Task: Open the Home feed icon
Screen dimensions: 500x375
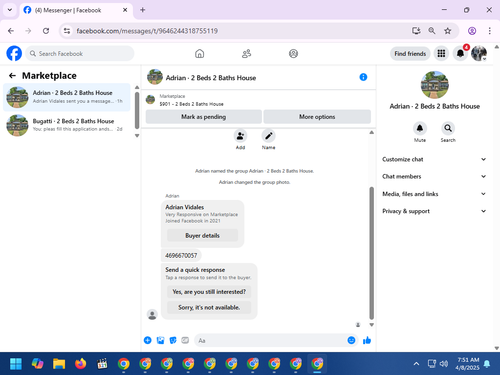Action: [199, 53]
